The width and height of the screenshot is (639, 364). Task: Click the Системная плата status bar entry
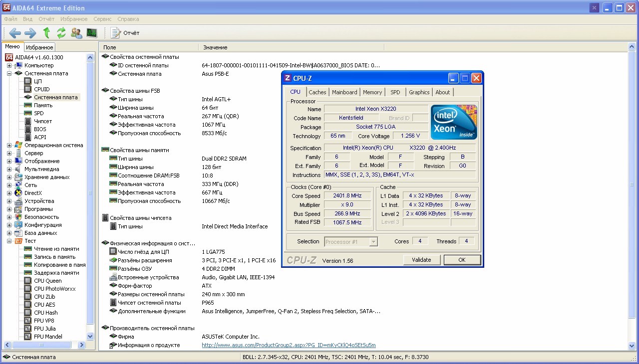(x=34, y=357)
